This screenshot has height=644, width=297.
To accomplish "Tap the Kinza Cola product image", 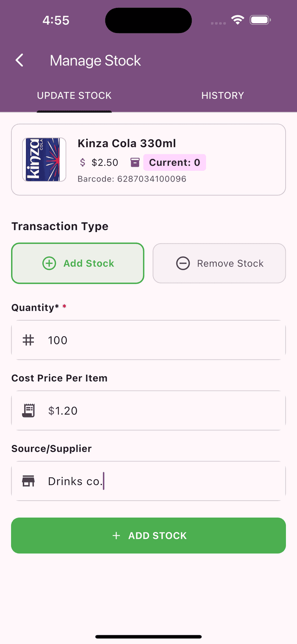I will point(44,159).
